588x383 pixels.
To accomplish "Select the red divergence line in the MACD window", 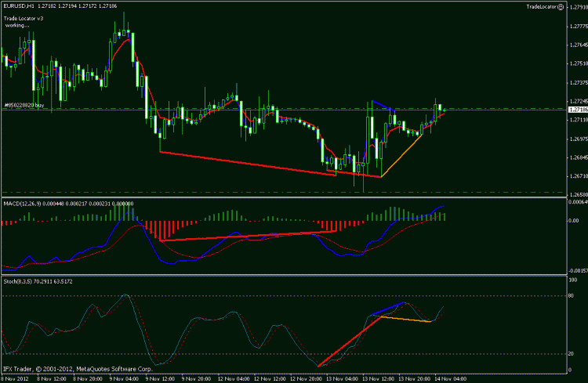I will 248,236.
